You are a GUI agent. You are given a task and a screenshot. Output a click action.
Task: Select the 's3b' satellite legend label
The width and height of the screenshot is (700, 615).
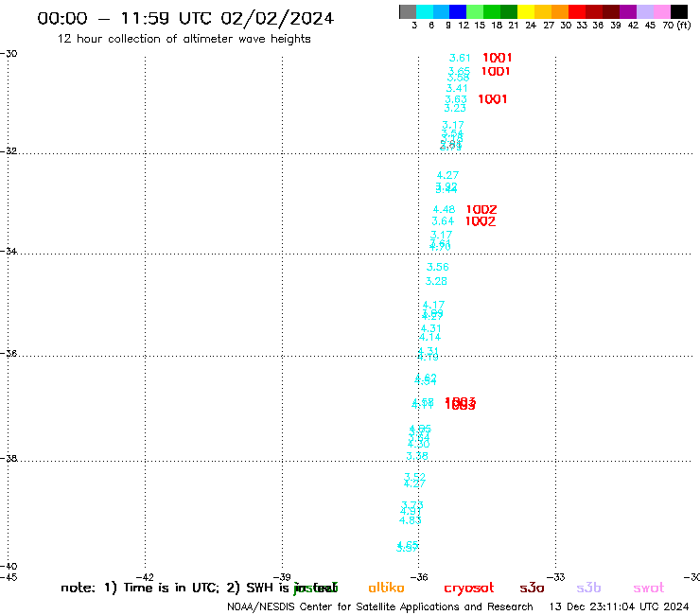[x=588, y=588]
